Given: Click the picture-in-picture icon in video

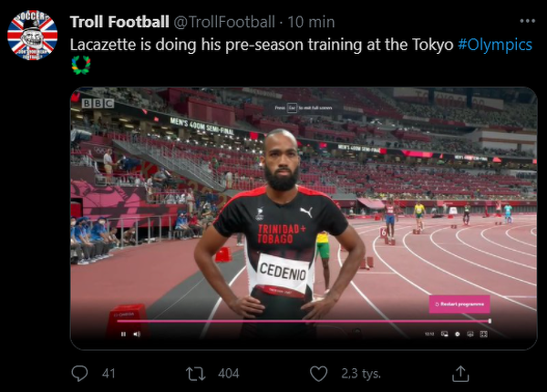Looking at the screenshot, I should coord(444,334).
